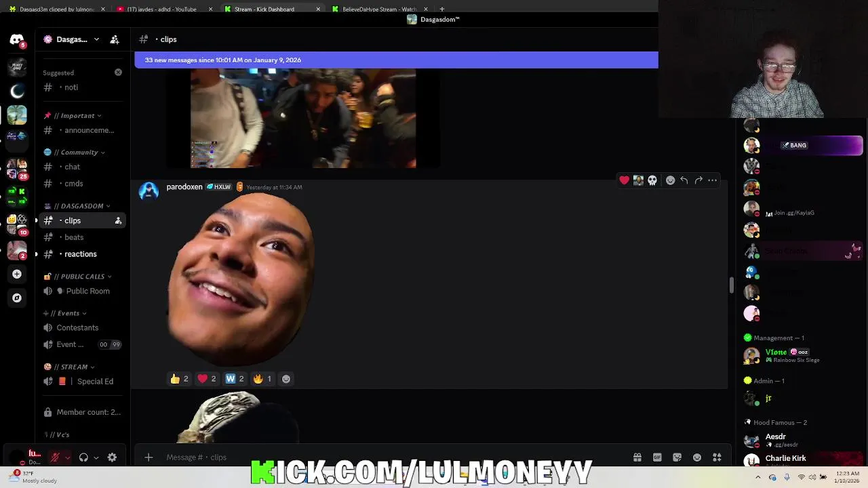Open the apps launcher icon

point(717,457)
